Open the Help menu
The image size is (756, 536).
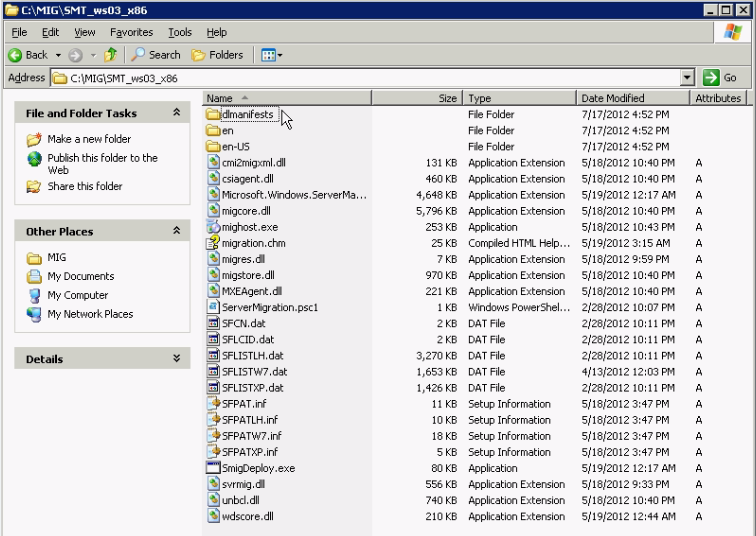click(216, 32)
